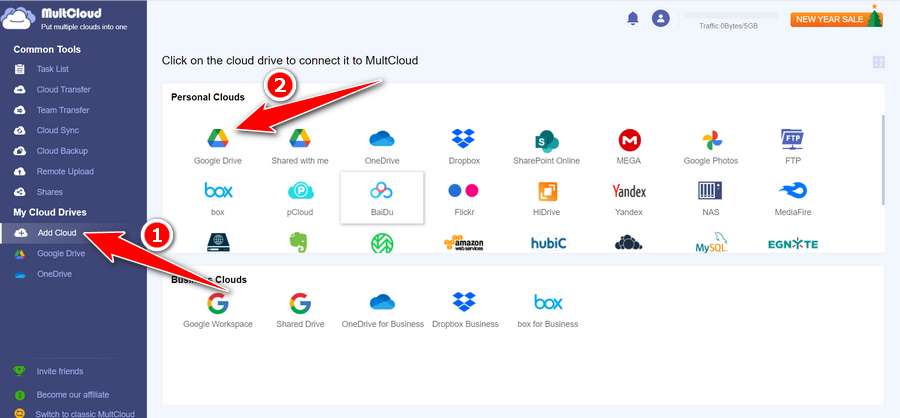Screen dimensions: 900x418
Task: Select SharePoint Online cloud
Action: click(x=546, y=146)
